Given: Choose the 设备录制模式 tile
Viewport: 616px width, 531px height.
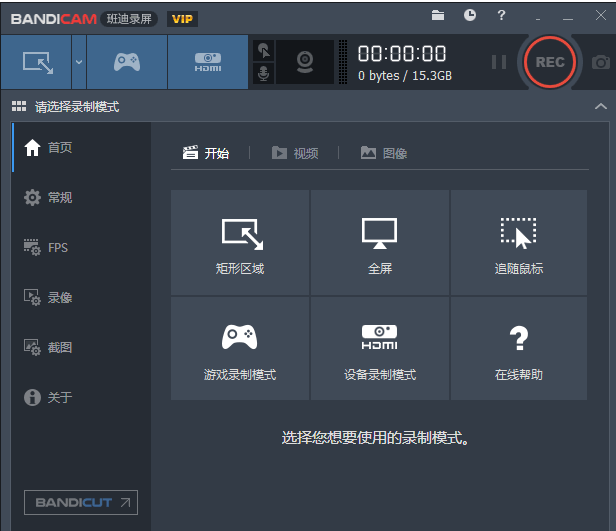Looking at the screenshot, I should (380, 348).
